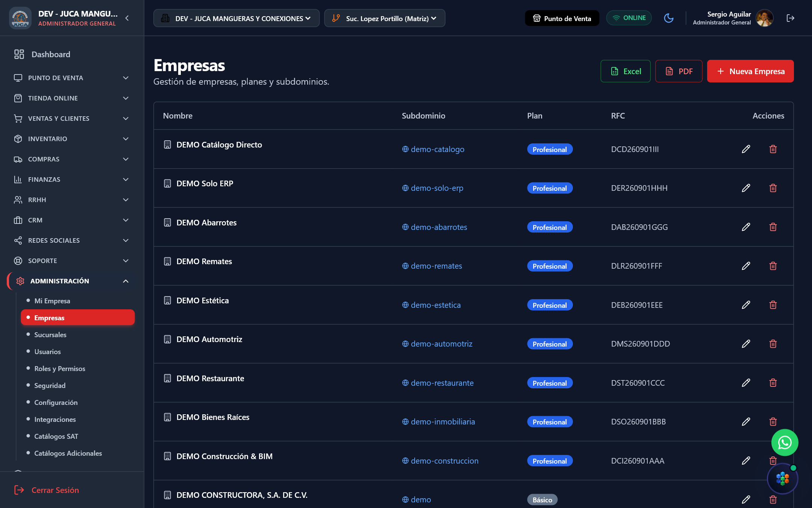812x508 pixels.
Task: Delete the DEMO Estética entry
Action: pyautogui.click(x=773, y=305)
